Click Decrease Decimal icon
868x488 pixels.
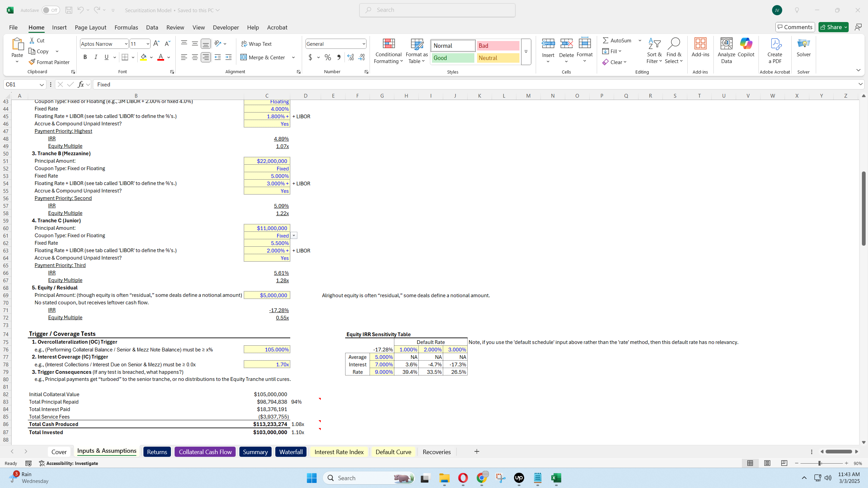tap(361, 57)
